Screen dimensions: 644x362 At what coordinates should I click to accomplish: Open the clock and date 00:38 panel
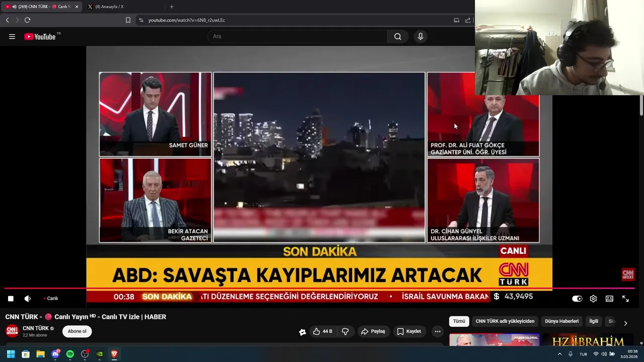[629, 354]
